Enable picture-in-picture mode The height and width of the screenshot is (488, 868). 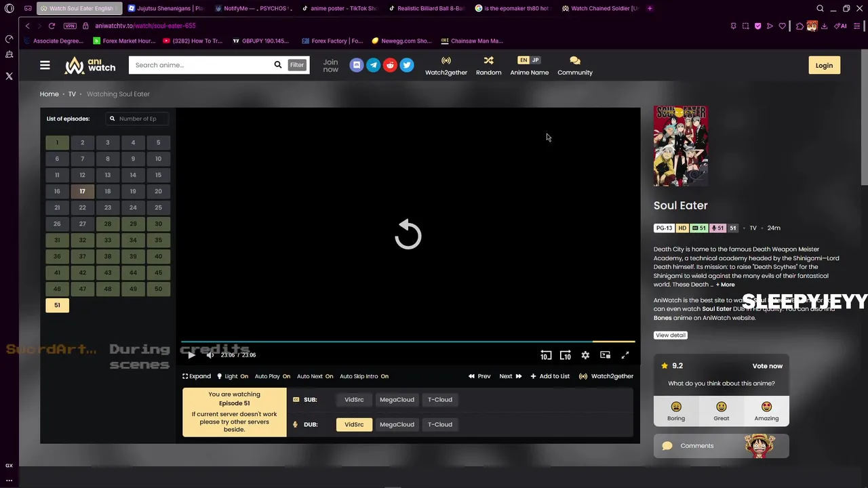pos(606,355)
